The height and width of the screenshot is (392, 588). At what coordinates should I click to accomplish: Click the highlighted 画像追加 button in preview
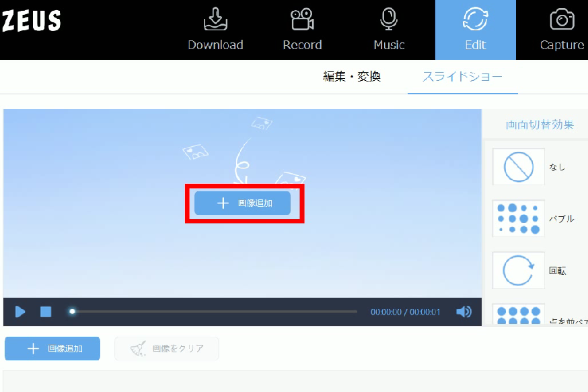(x=243, y=203)
